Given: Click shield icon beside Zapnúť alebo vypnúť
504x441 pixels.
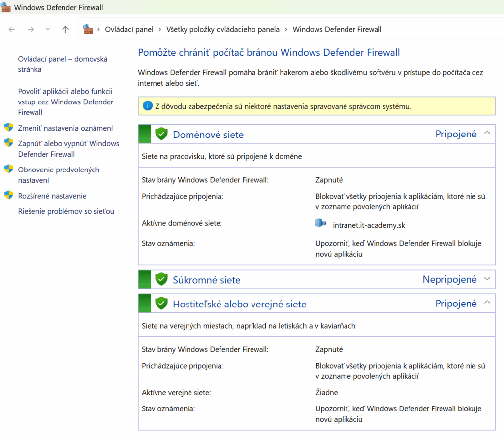Looking at the screenshot, I should pos(9,142).
